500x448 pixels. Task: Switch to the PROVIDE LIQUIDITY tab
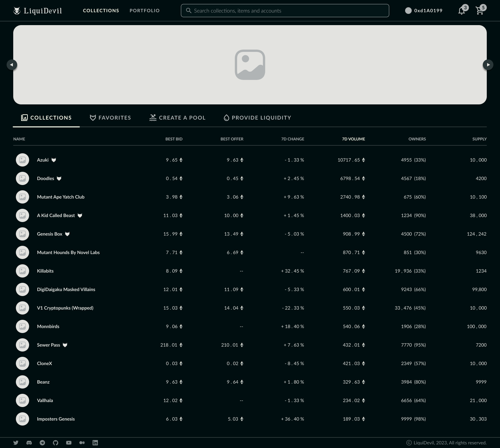[258, 118]
